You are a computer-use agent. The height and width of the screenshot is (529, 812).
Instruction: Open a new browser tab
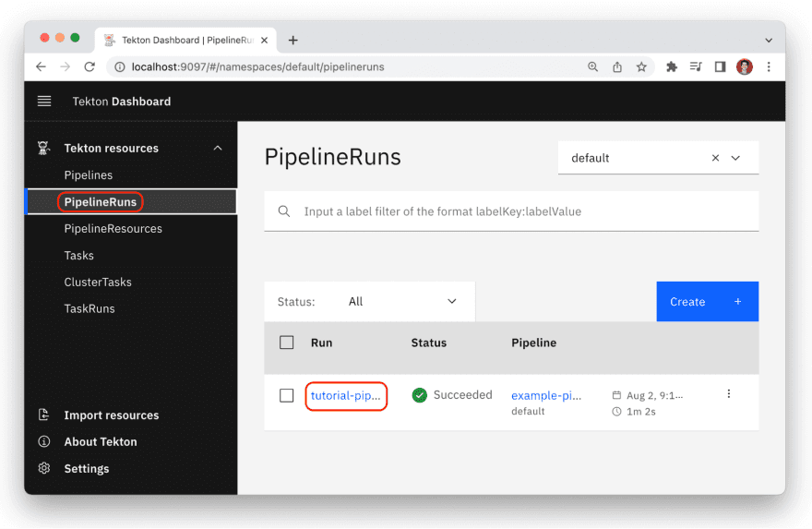click(x=293, y=40)
